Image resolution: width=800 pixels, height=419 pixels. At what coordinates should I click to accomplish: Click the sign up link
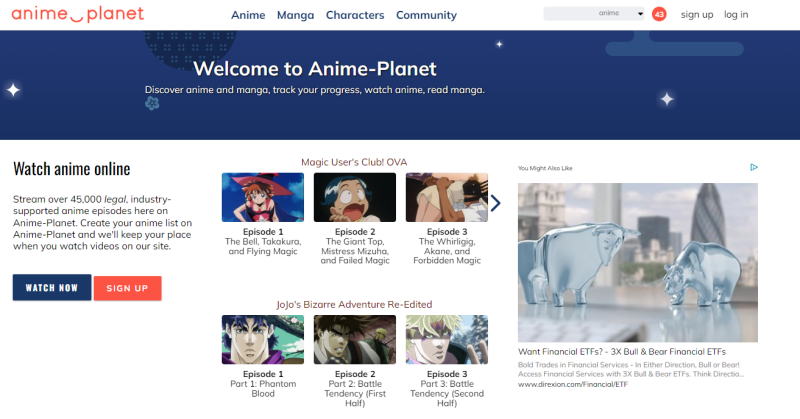[x=697, y=15]
